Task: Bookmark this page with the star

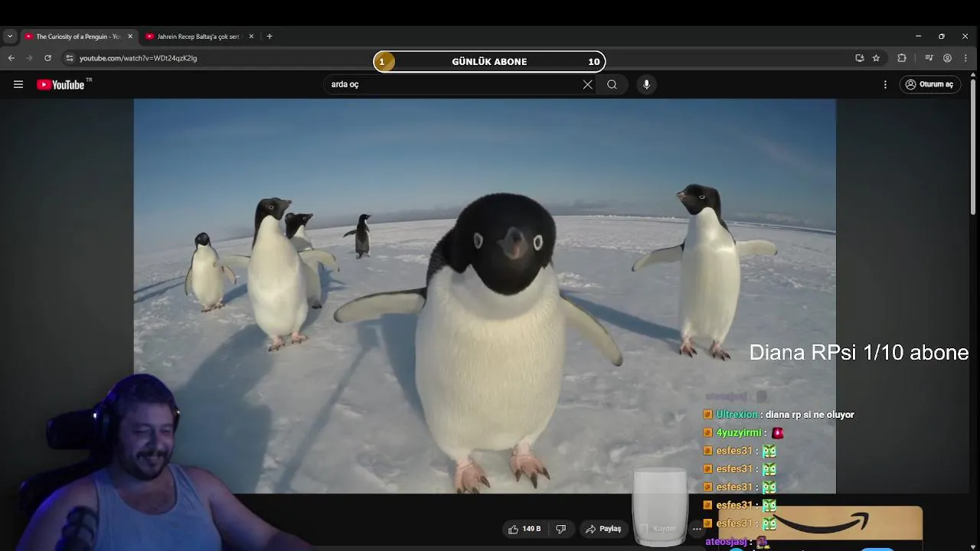Action: (x=876, y=58)
